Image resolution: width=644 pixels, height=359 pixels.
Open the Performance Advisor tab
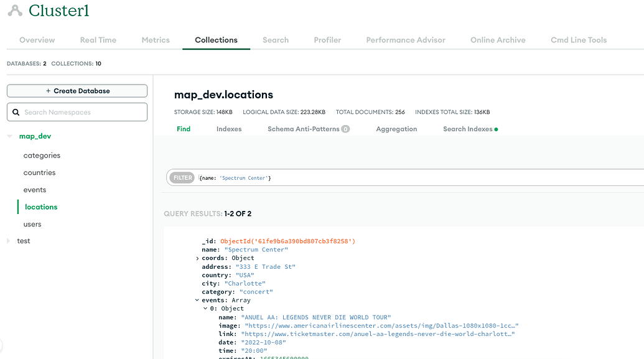coord(405,40)
